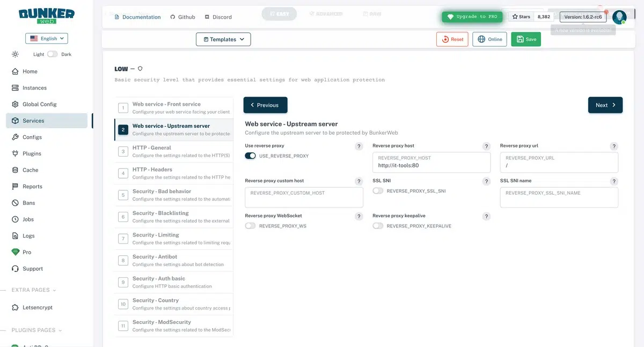Open the Templates dropdown
644x347 pixels.
(x=223, y=39)
